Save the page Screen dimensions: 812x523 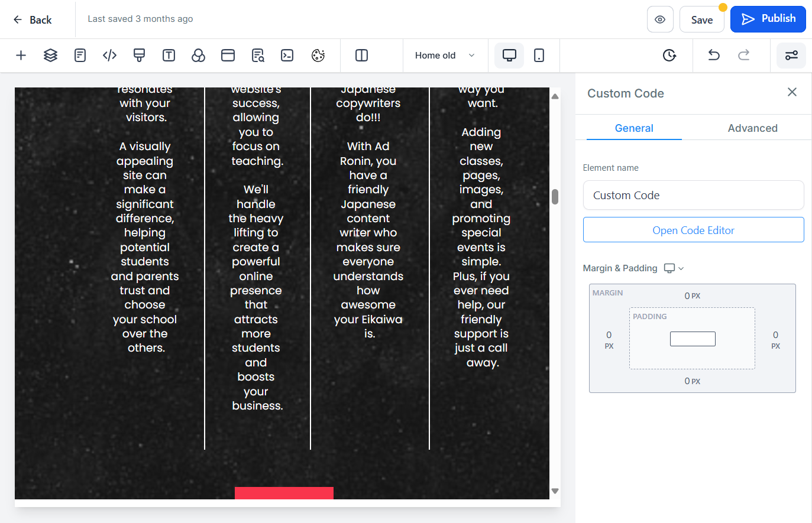point(702,20)
